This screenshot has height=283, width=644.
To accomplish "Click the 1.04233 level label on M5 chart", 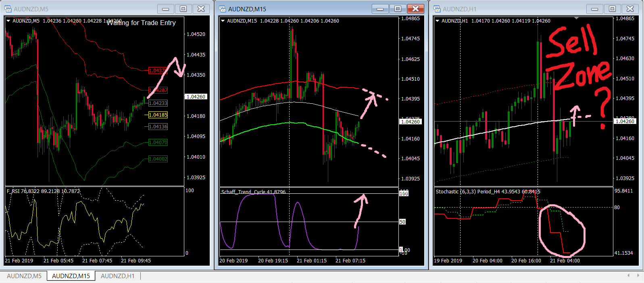I will pos(158,103).
